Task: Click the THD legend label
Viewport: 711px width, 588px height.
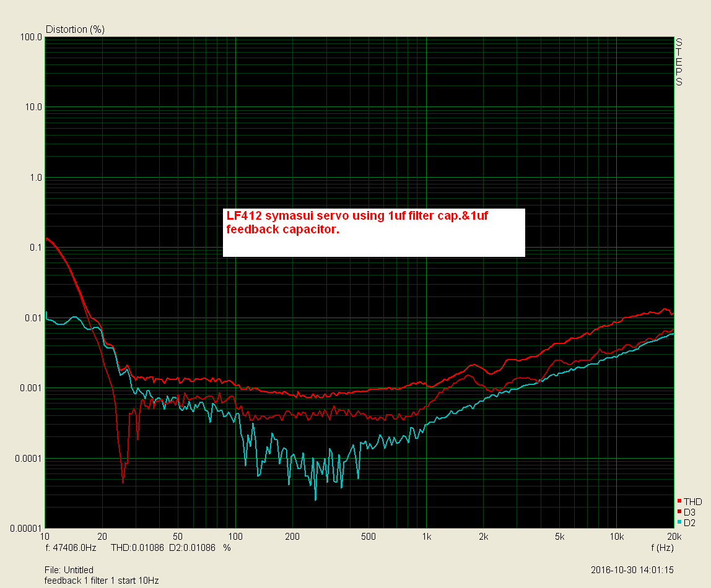Action: point(693,501)
